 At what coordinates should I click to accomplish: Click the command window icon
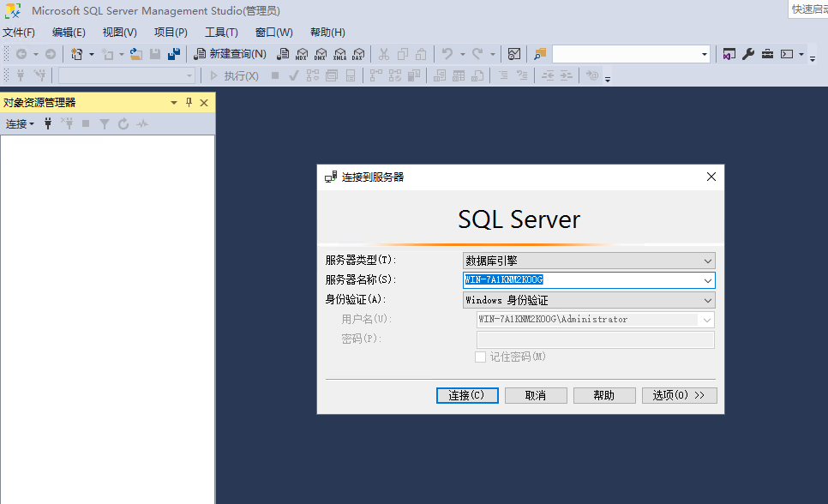[x=787, y=54]
